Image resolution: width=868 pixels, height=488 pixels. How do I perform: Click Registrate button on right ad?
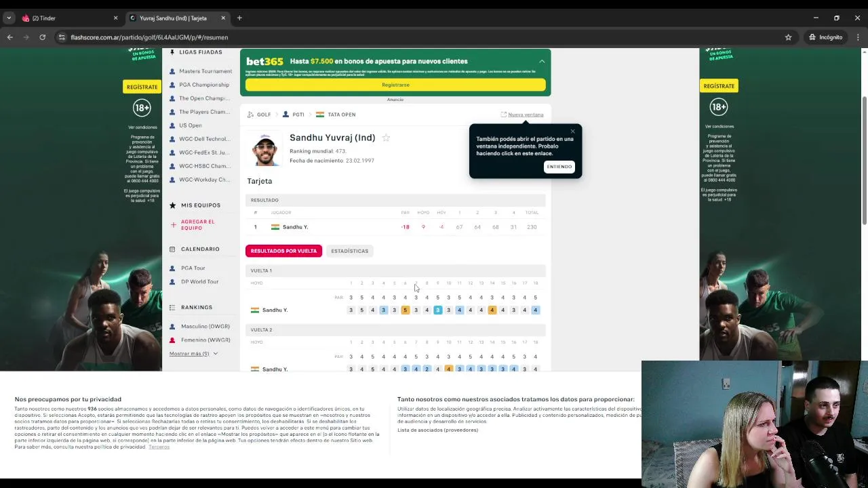pos(719,86)
